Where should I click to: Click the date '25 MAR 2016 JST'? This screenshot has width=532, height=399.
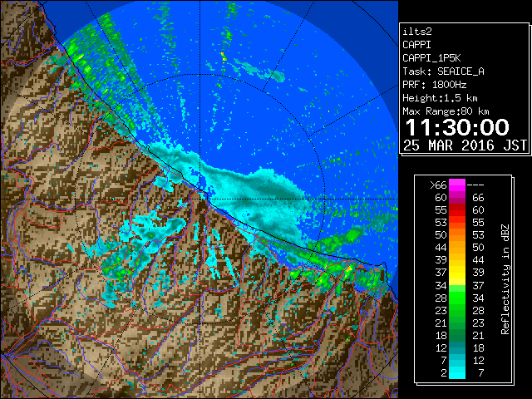(x=465, y=145)
